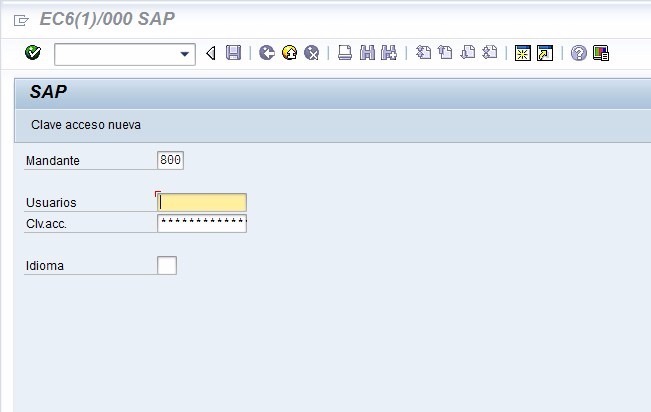Screen dimensions: 651x412
Task: Click the yellow Usuarios input field
Action: tap(202, 202)
